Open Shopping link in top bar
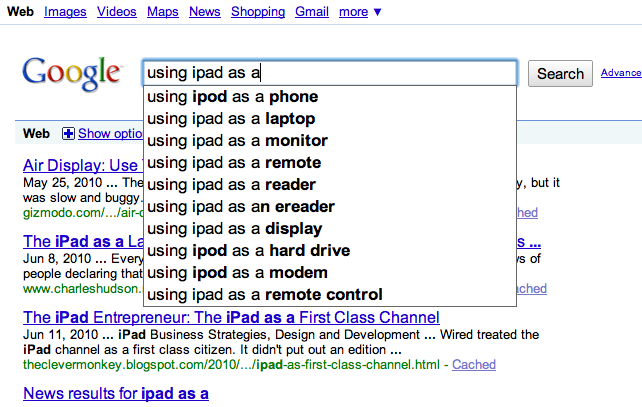Image resolution: width=642 pixels, height=407 pixels. [258, 12]
